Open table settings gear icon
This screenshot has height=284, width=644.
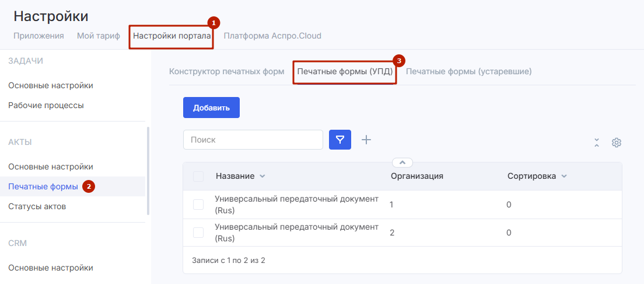click(617, 143)
